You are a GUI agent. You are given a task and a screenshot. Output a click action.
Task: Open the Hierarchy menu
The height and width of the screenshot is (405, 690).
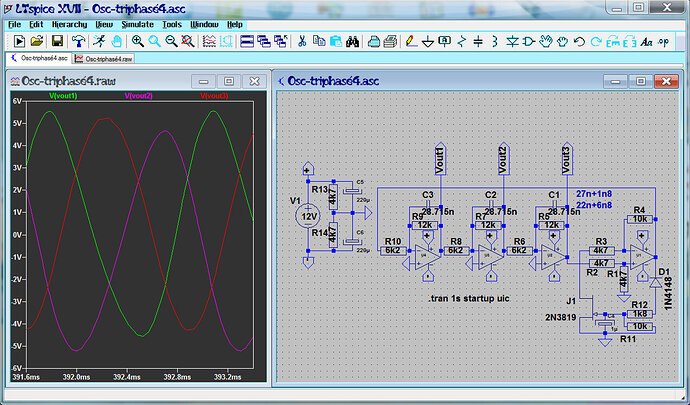pyautogui.click(x=70, y=25)
